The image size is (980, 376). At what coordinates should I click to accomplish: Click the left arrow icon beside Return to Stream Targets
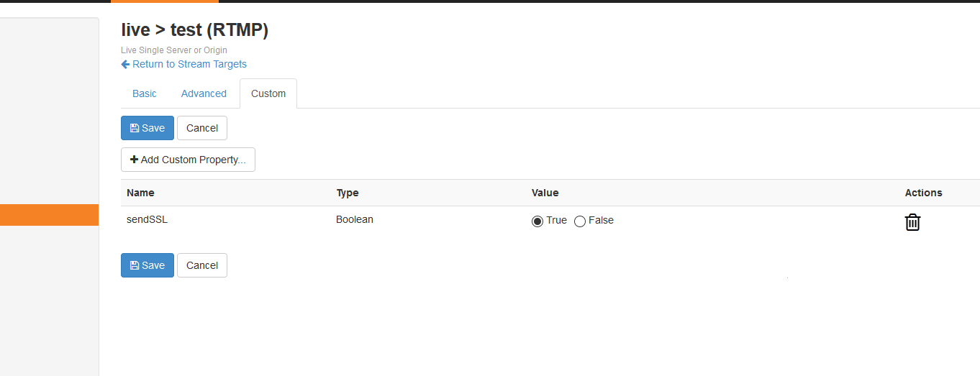coord(125,64)
